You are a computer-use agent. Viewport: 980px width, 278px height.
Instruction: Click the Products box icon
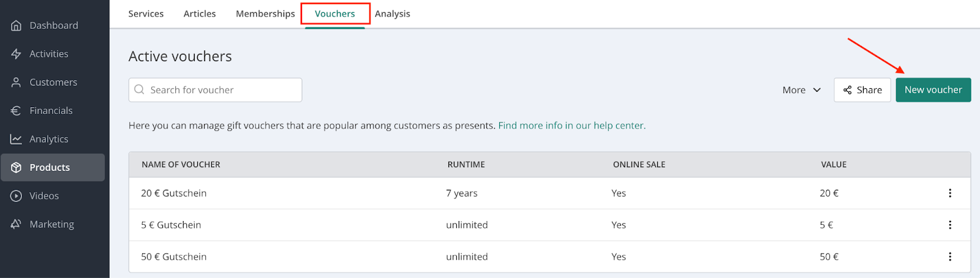click(16, 168)
